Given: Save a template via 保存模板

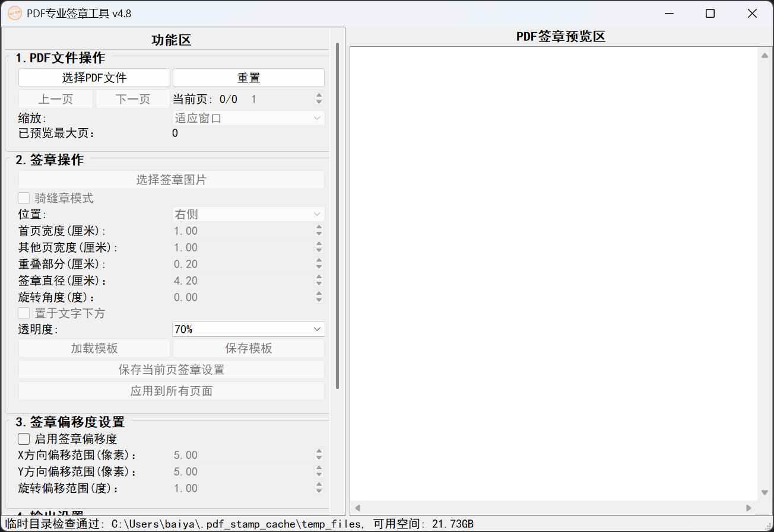Looking at the screenshot, I should 248,348.
